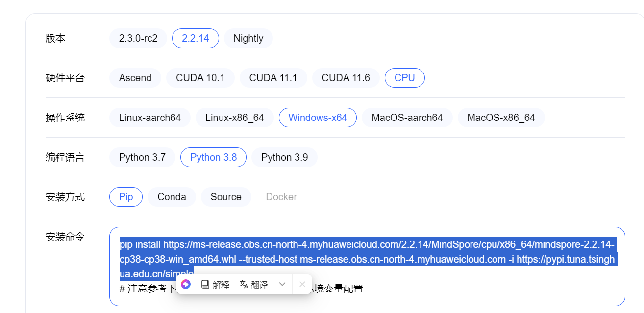
Task: Choose CUDA 11.1 hardware platform
Action: (x=273, y=78)
